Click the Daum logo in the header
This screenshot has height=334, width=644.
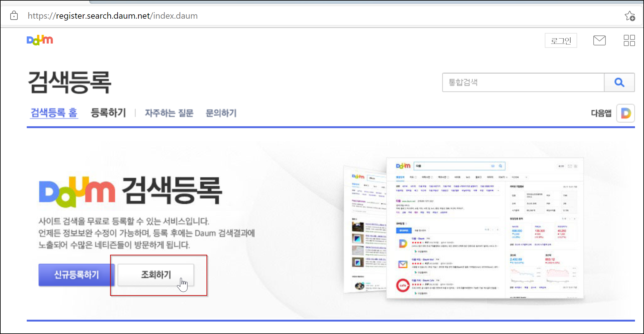[40, 40]
